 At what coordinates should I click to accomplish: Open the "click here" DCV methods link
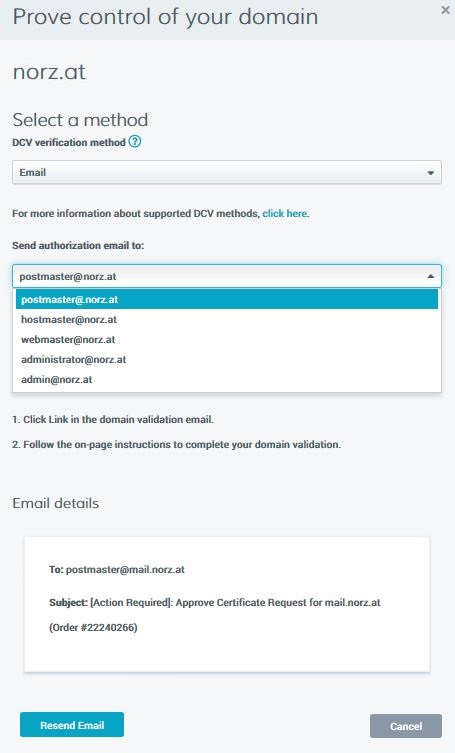[284, 213]
